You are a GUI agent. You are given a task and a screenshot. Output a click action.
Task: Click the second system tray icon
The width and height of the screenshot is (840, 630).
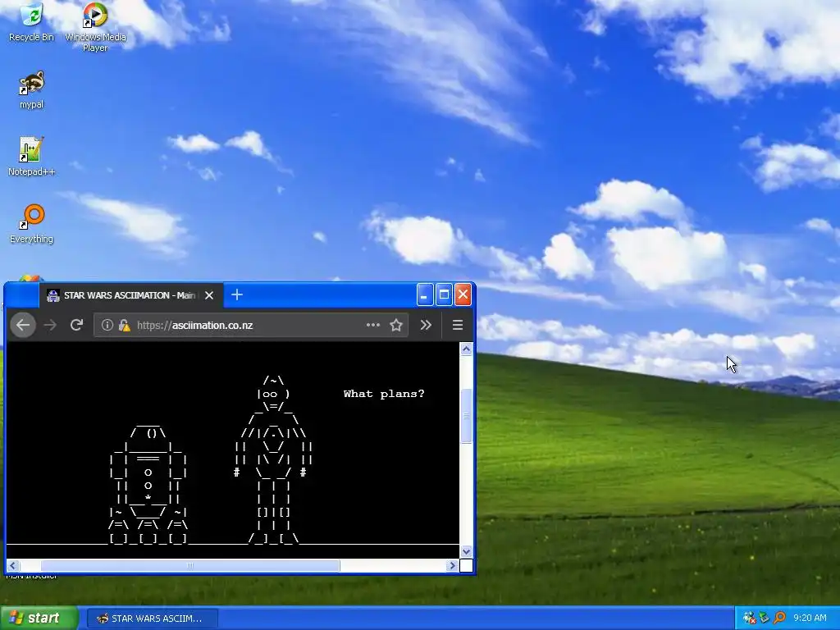point(765,618)
